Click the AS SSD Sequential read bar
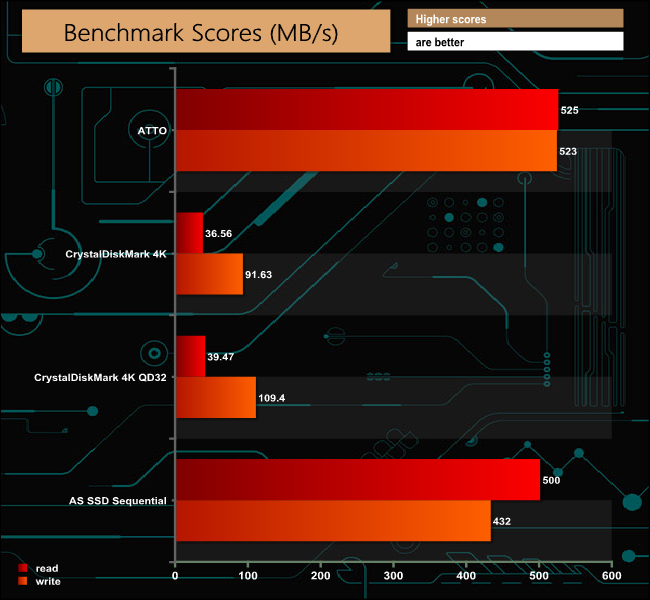The image size is (650, 600). point(358,480)
